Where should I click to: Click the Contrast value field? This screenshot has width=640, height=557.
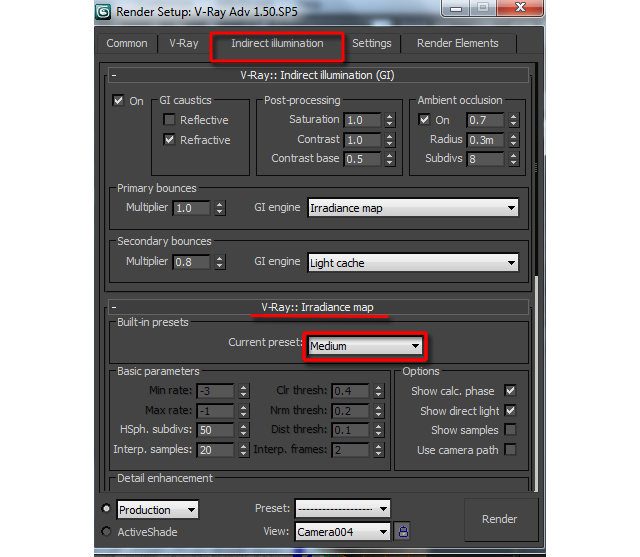(x=362, y=140)
